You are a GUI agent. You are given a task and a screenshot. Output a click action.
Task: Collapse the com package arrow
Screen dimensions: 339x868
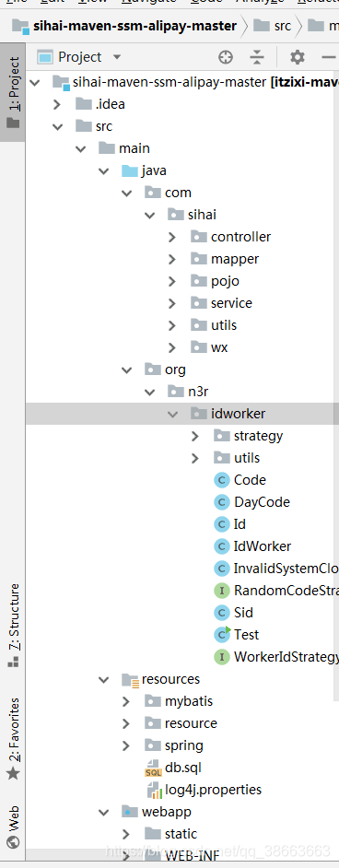(x=126, y=193)
